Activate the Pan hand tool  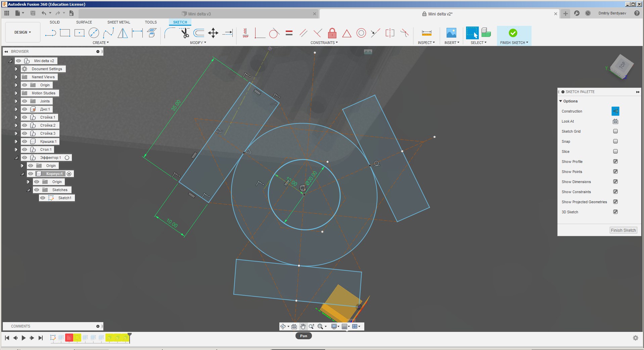tap(303, 326)
